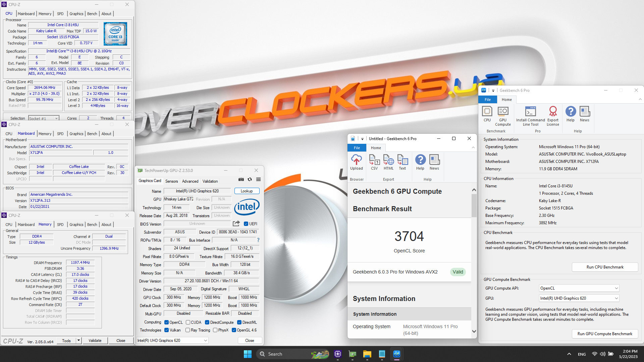The width and height of the screenshot is (644, 362).
Task: Open Help in the main Geekbench 6 Pro window
Action: [571, 114]
